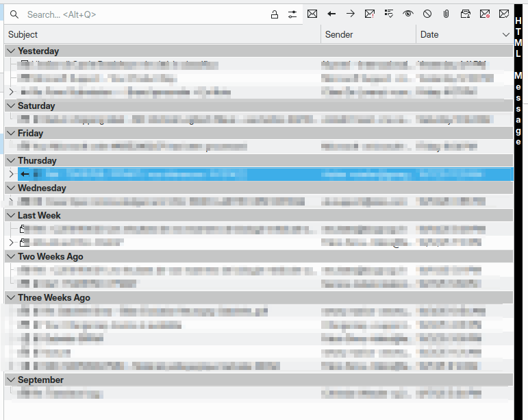
Task: Click the left arrow replied filter icon
Action: point(331,14)
